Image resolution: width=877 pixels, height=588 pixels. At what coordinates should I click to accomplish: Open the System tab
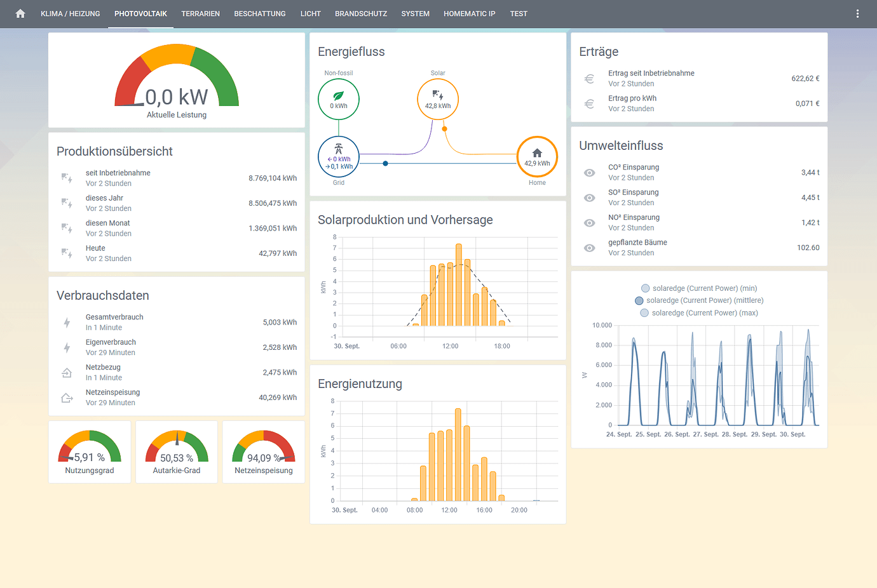point(416,13)
